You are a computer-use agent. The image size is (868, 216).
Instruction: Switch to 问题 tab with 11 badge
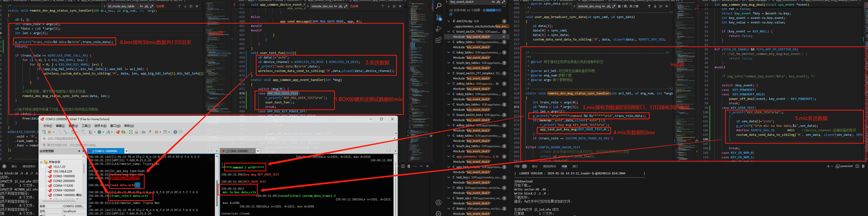520,166
